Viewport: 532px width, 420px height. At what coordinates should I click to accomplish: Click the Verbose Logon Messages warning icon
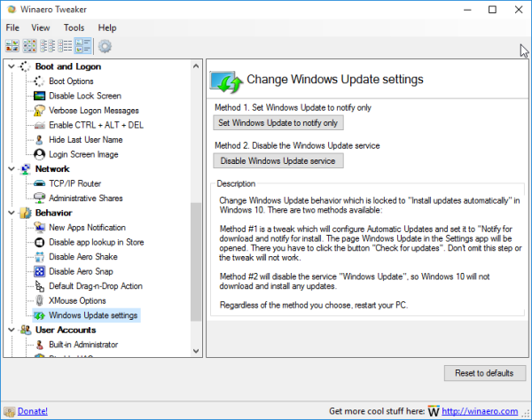click(40, 111)
